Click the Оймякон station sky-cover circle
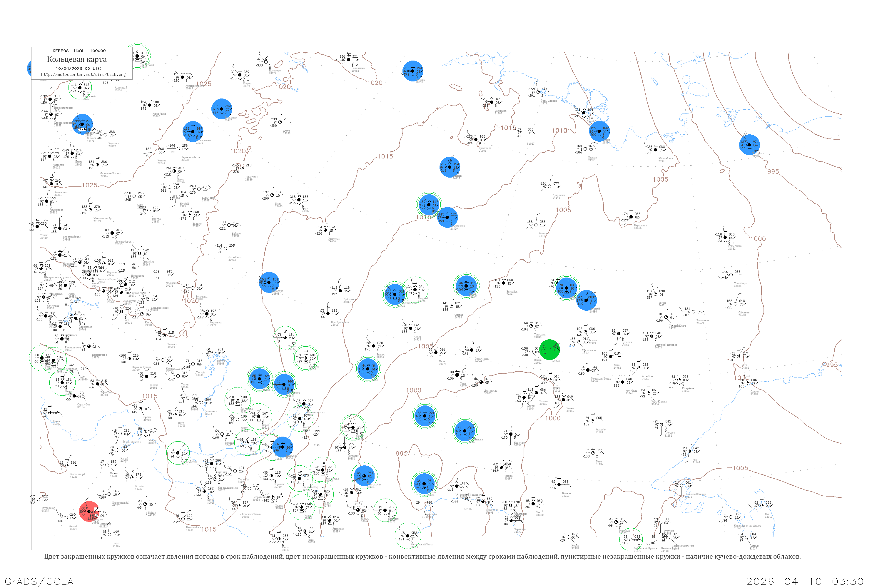Screen dimensions: 882x588 pos(736,304)
